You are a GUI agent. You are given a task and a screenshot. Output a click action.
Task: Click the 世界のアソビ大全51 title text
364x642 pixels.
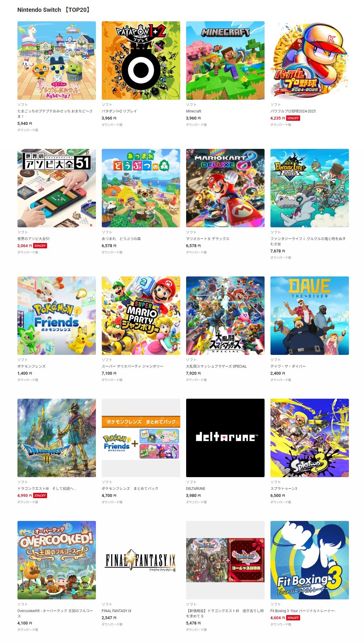(x=33, y=239)
